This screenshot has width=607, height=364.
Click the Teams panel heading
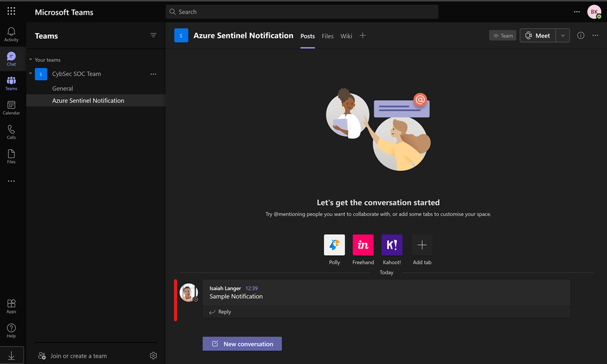coord(46,36)
